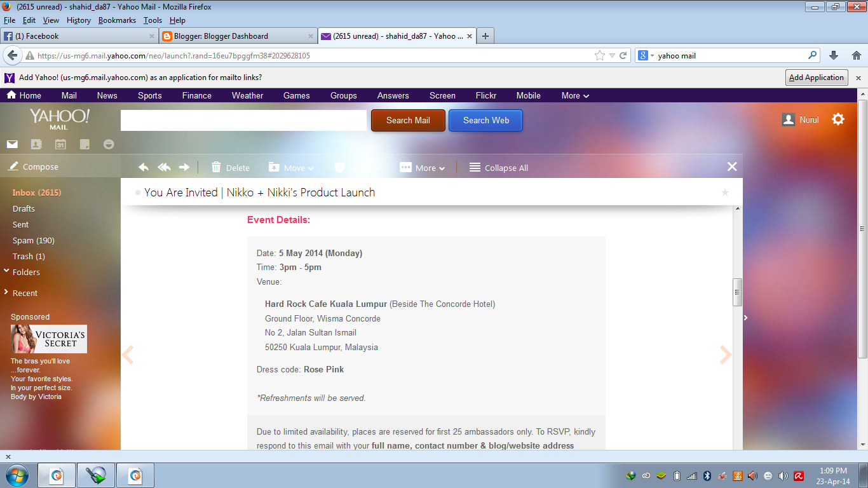Bookmark this page with star icon
868x488 pixels.
pyautogui.click(x=599, y=55)
